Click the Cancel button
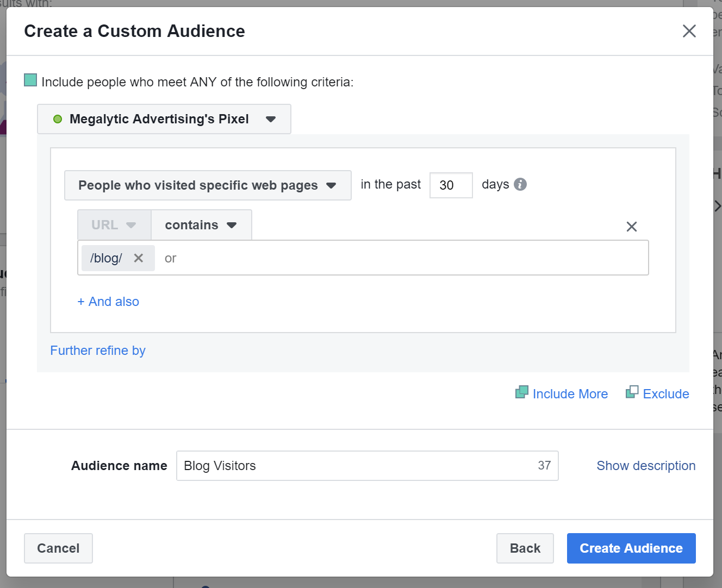 (x=58, y=548)
